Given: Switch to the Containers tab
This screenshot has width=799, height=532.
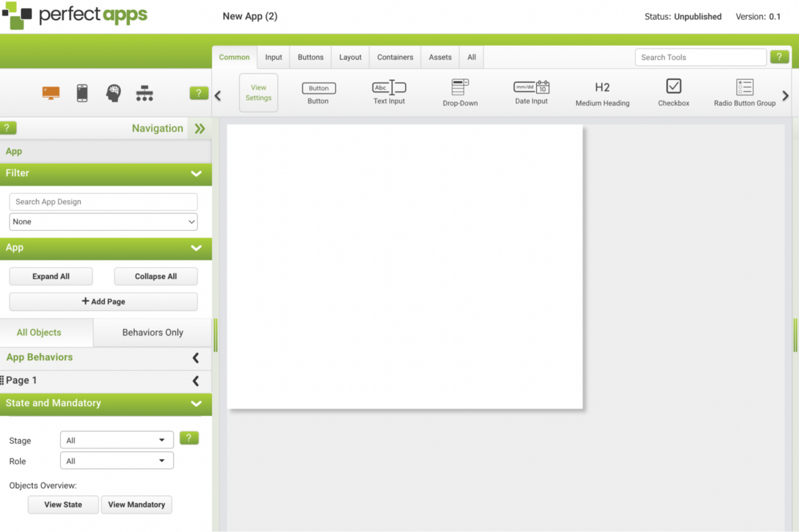Looking at the screenshot, I should click(x=395, y=57).
